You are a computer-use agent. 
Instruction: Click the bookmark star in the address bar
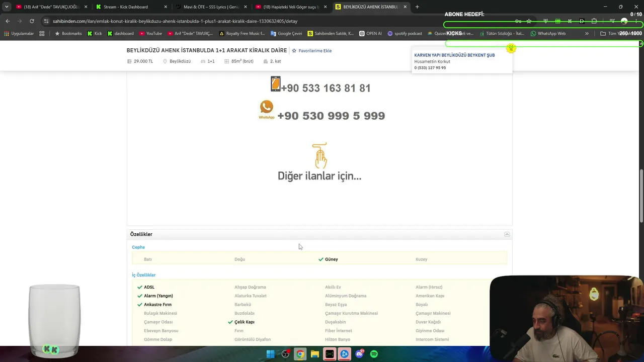[x=529, y=21]
